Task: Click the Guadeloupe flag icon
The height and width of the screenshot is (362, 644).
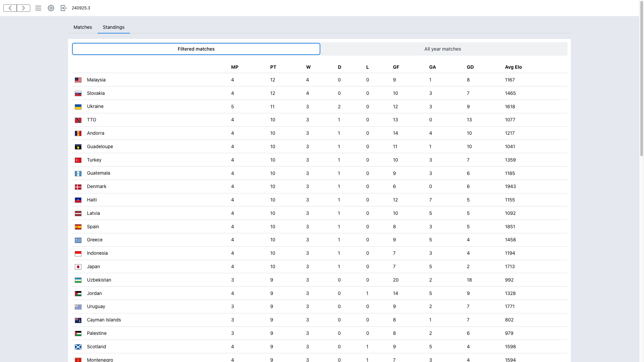Action: [78, 147]
